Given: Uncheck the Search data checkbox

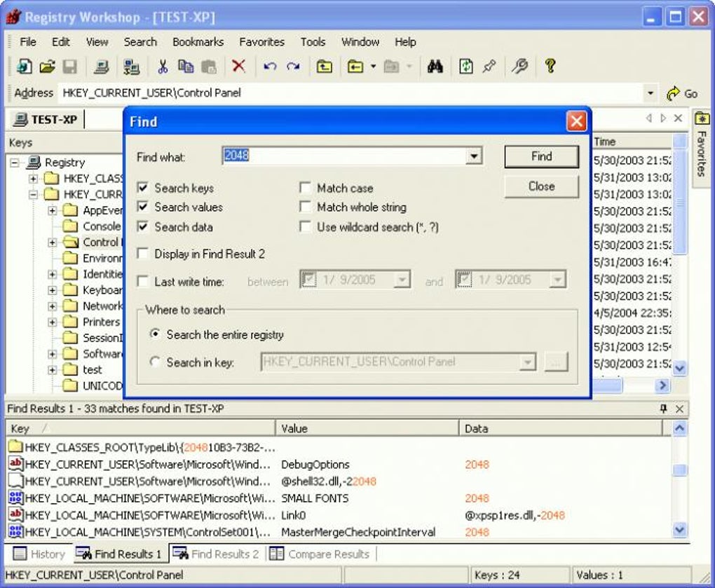Looking at the screenshot, I should (143, 226).
